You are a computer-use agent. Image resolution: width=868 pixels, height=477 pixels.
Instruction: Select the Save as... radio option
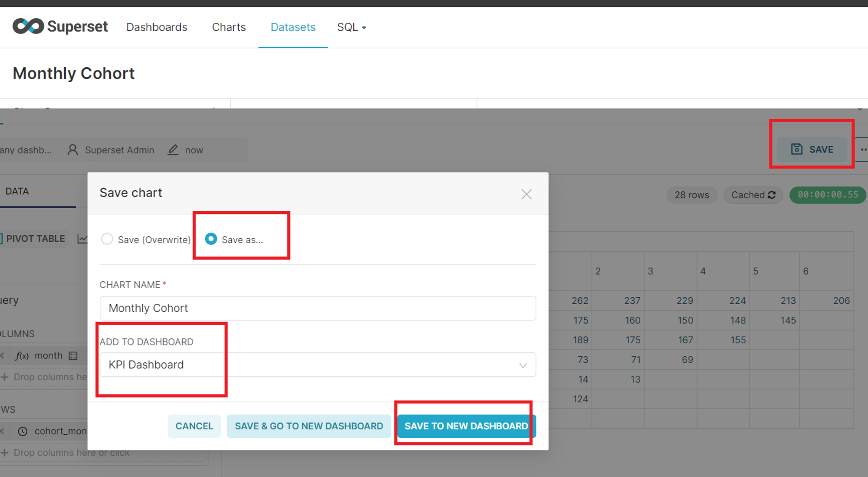211,239
